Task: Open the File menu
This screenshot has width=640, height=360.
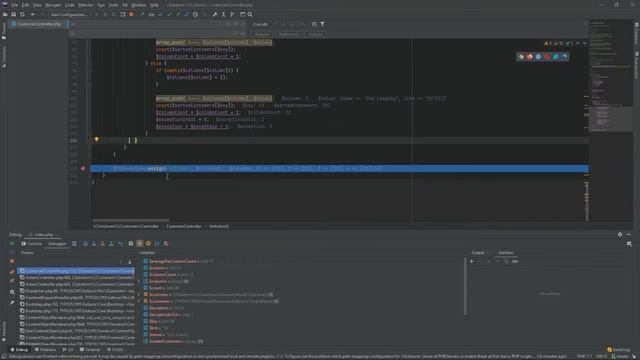Action: pyautogui.click(x=15, y=5)
